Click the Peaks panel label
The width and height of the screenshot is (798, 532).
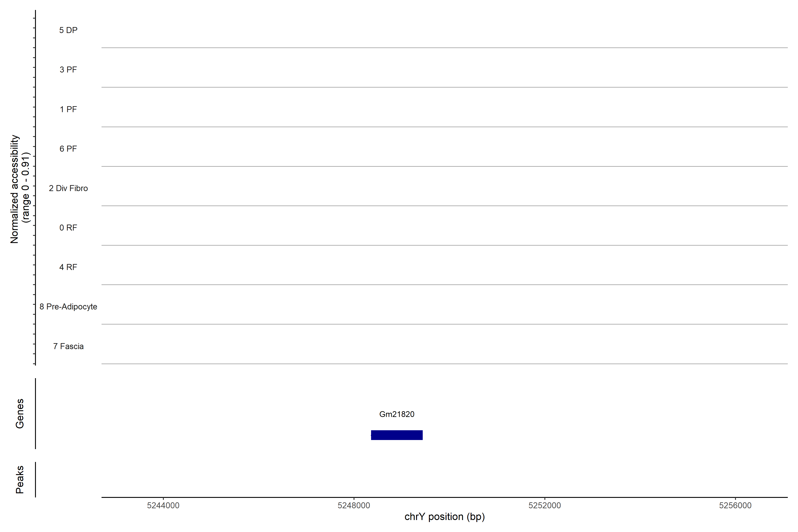click(20, 479)
